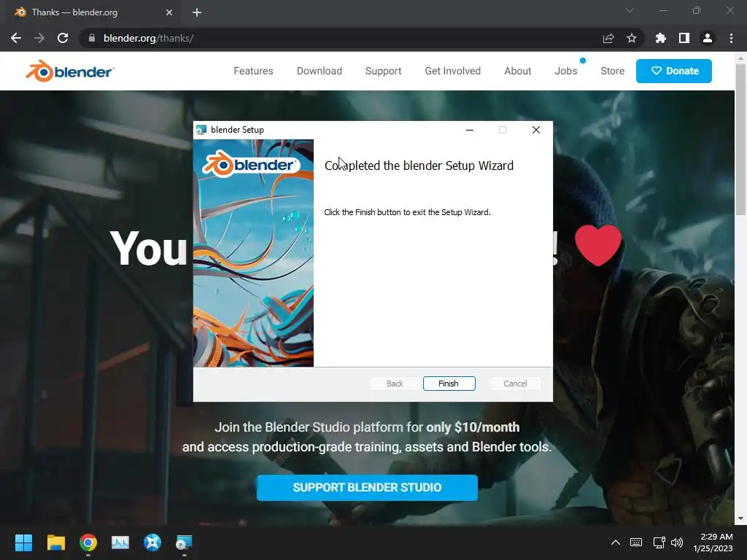
Task: Close the Thanks — blender.org tab
Action: tap(169, 12)
